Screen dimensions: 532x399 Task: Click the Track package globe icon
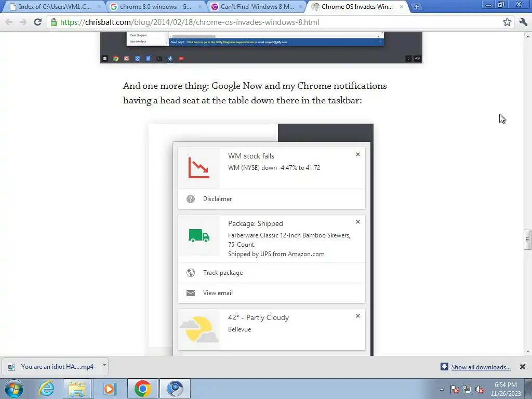191,273
